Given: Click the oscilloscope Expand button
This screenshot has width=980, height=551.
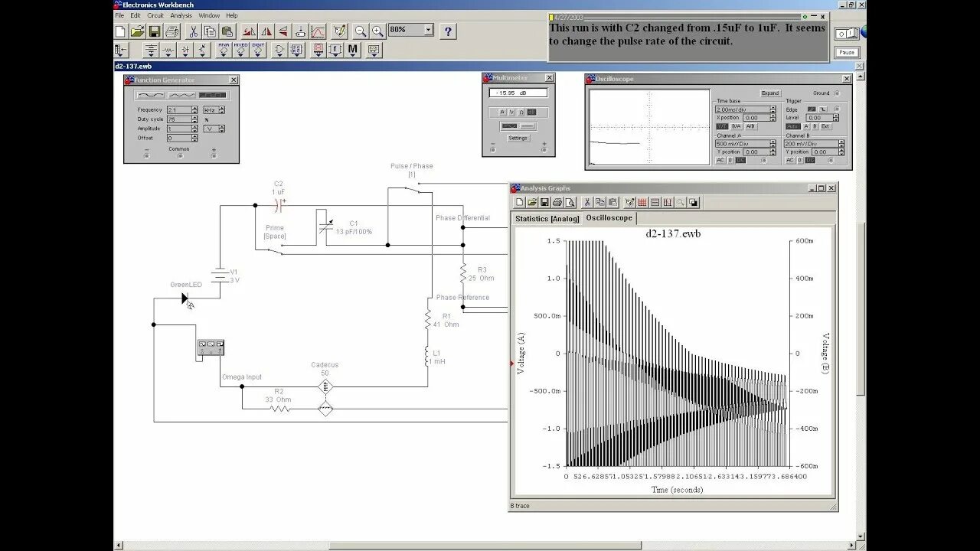Looking at the screenshot, I should [770, 93].
